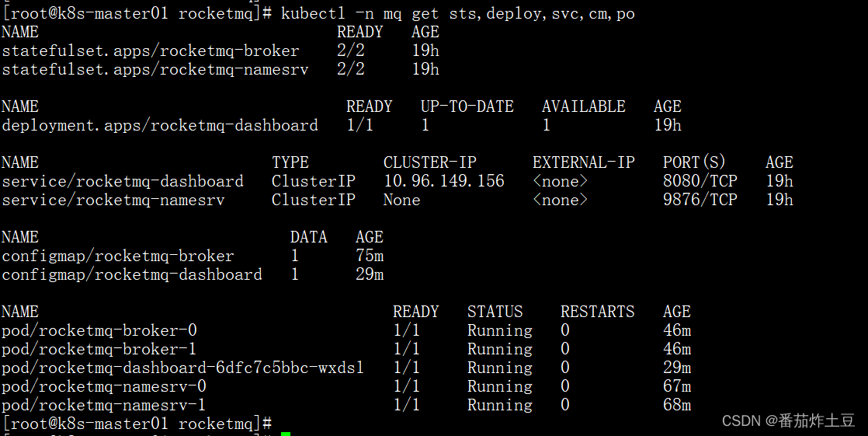Click EXTERNAL-IP column header
Viewport: 868px width, 436px height.
[x=584, y=162]
